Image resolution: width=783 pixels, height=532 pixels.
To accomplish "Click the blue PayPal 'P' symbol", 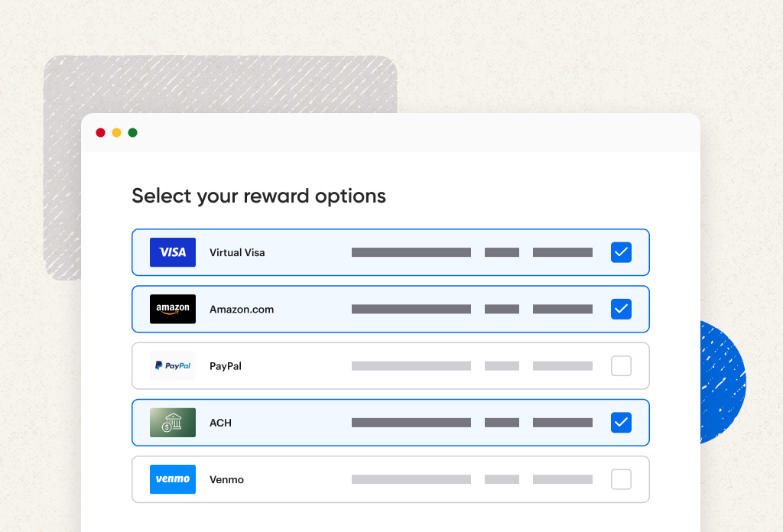I will click(x=160, y=365).
